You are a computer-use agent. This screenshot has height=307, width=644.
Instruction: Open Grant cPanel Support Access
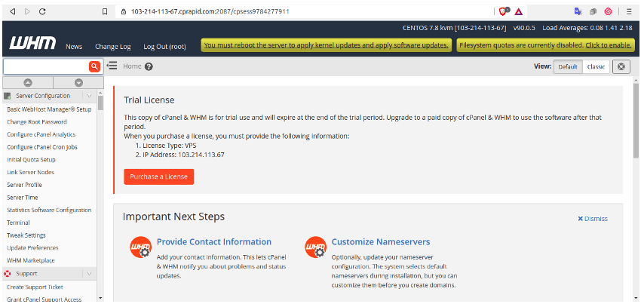click(x=44, y=299)
